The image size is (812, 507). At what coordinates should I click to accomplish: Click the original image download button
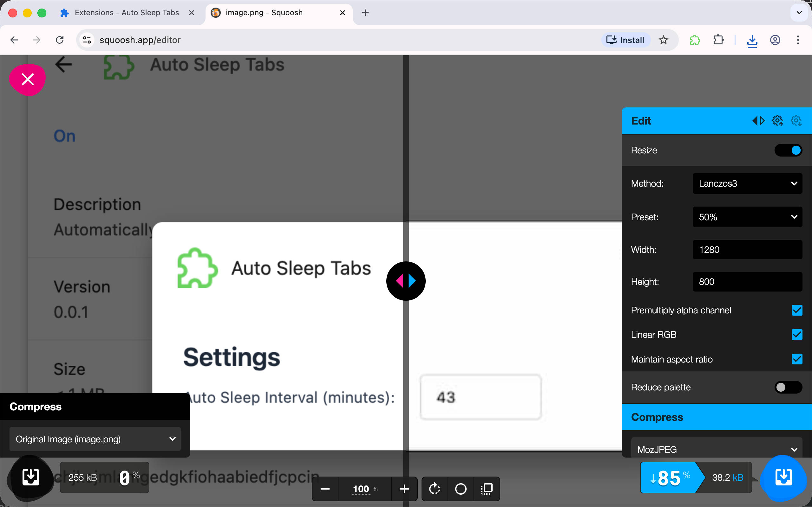pos(30,478)
